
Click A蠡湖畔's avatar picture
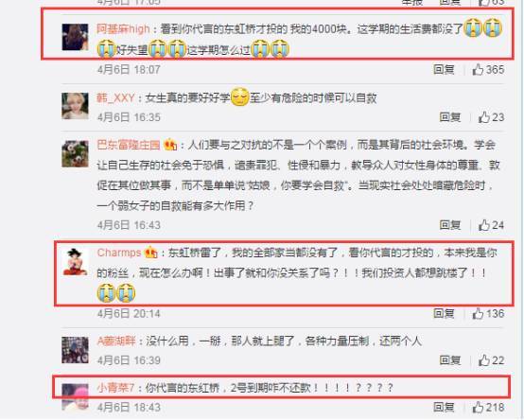(75, 350)
